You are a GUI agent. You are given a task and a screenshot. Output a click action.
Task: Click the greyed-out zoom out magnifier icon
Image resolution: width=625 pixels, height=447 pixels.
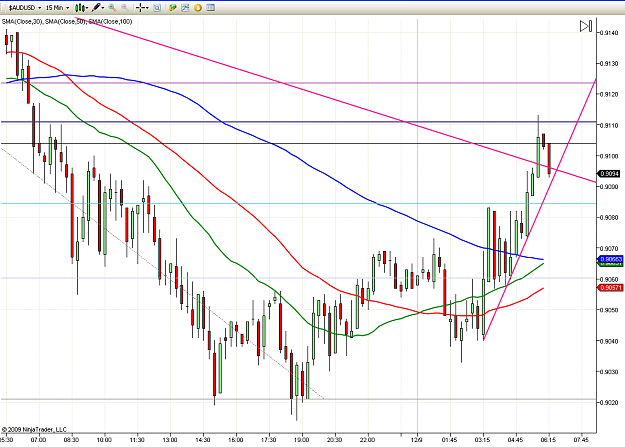[x=124, y=7]
